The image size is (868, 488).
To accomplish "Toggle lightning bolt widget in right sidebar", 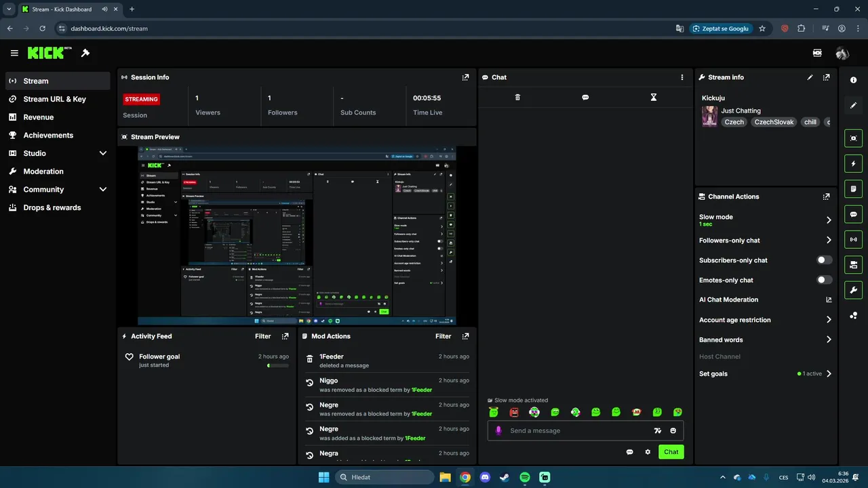I will (x=853, y=163).
